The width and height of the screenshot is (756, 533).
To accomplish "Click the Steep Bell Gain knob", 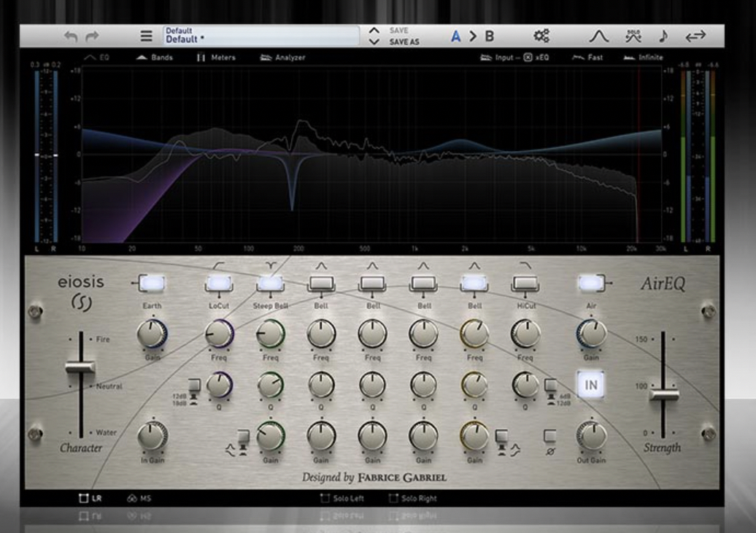I will (271, 436).
